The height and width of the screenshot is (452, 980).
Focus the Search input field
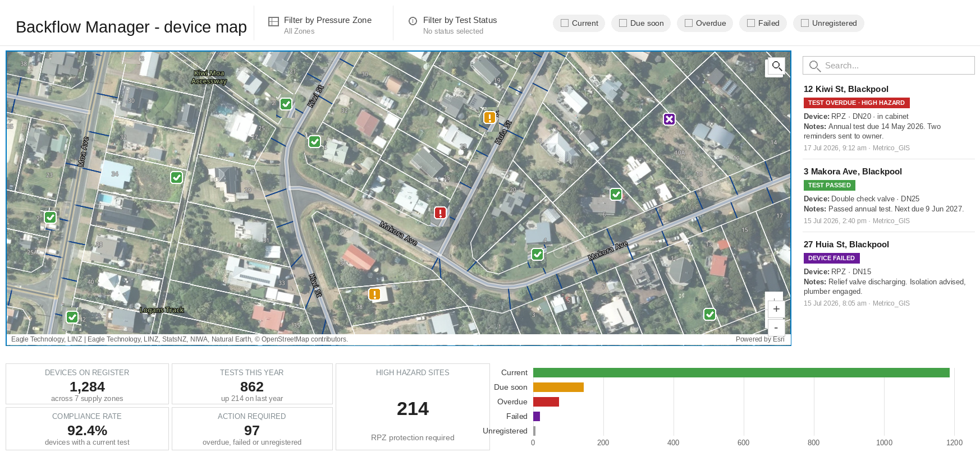point(889,66)
